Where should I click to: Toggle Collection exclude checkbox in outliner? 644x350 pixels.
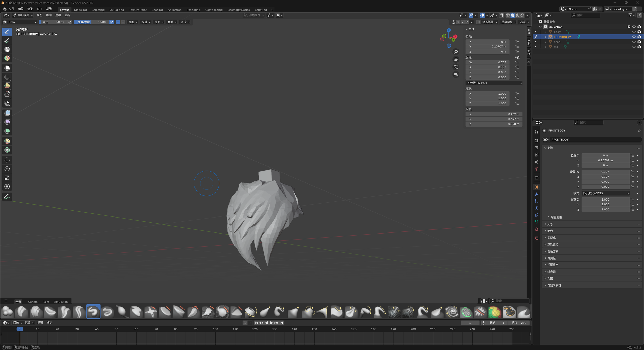[x=629, y=27]
